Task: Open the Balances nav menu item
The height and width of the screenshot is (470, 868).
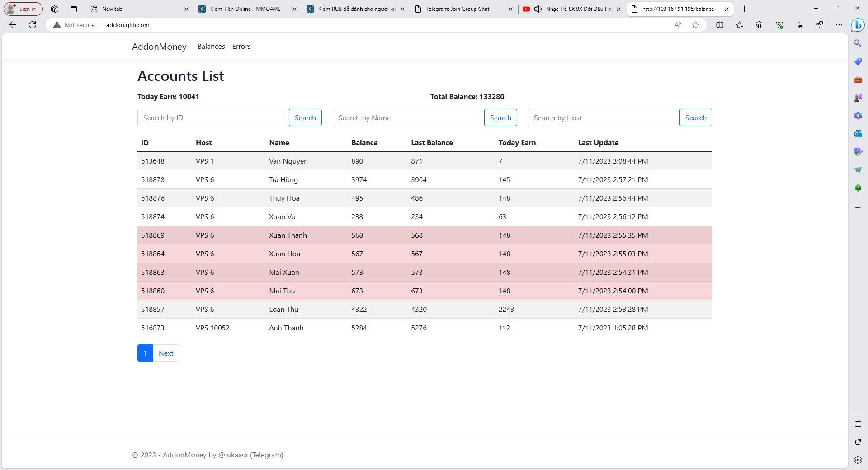Action: pos(211,47)
